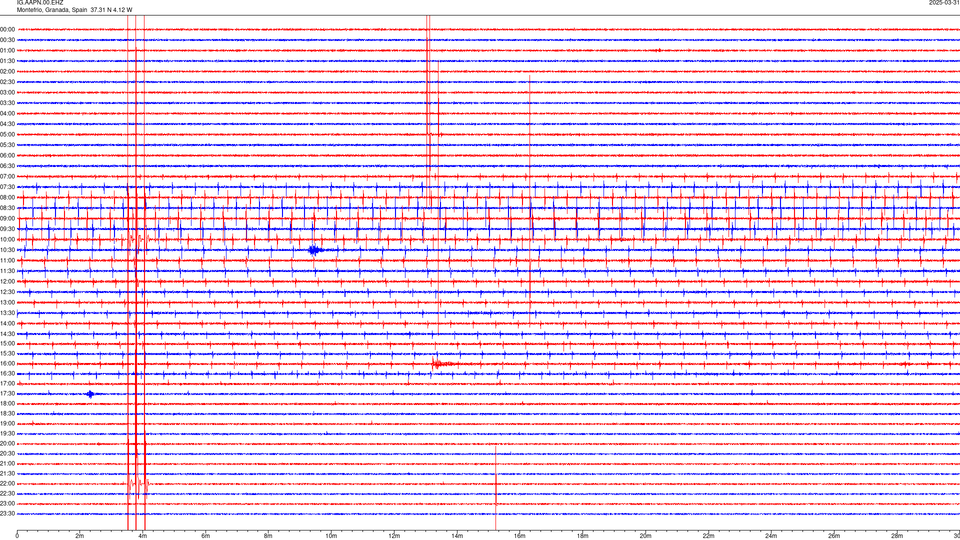Select the 14:00 trace time label
Image resolution: width=960 pixels, height=540 pixels.
point(8,323)
